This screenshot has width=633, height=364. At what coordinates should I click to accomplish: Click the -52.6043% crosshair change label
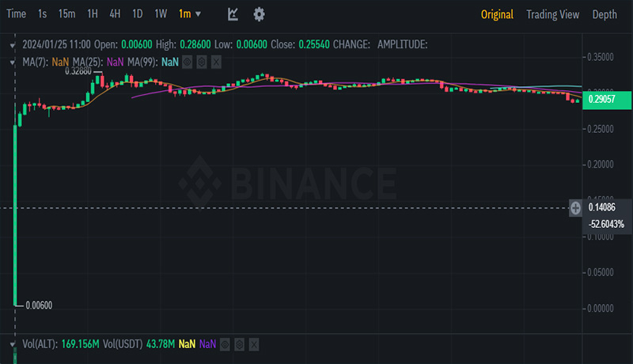pyautogui.click(x=606, y=225)
